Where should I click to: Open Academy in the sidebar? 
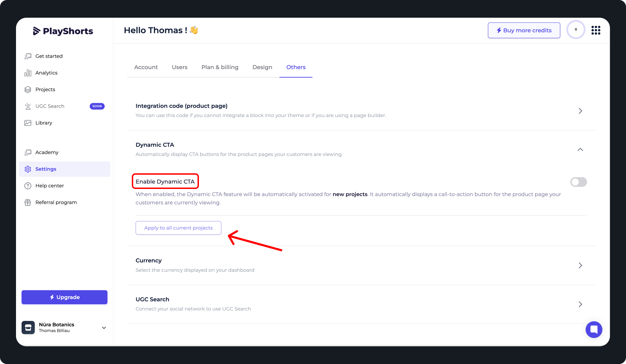click(65, 152)
